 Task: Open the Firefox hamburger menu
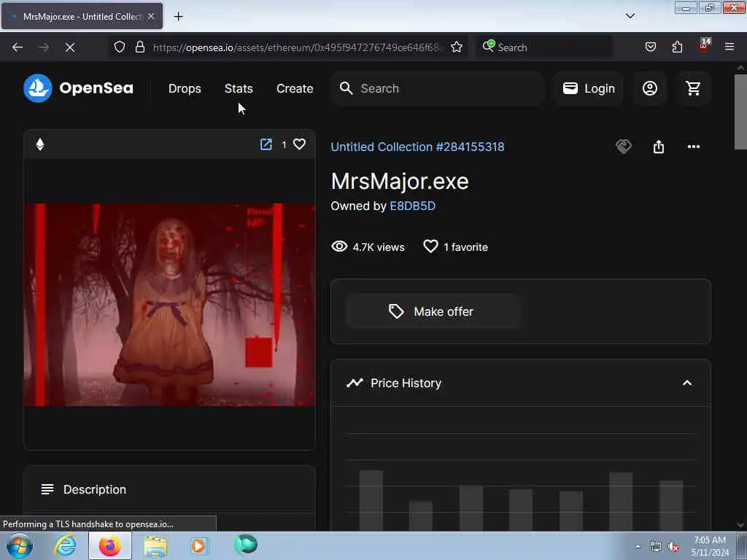[729, 47]
